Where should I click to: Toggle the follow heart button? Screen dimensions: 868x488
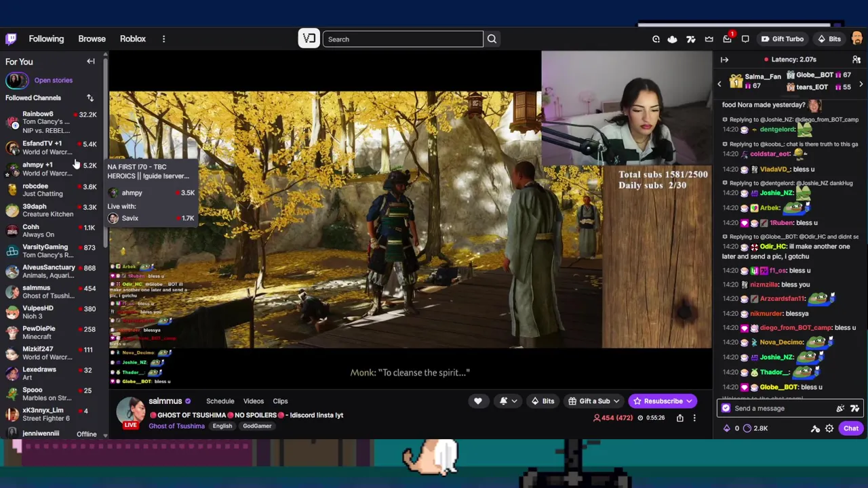(x=478, y=401)
